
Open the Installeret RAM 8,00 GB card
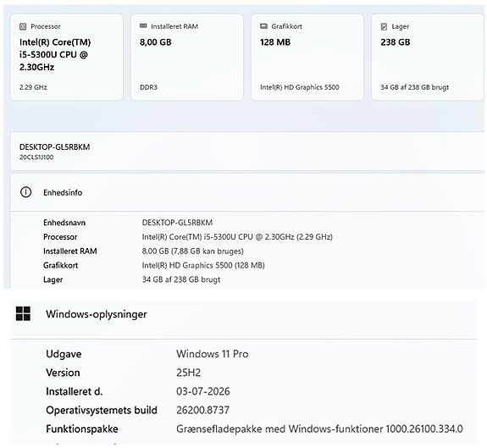(x=187, y=57)
